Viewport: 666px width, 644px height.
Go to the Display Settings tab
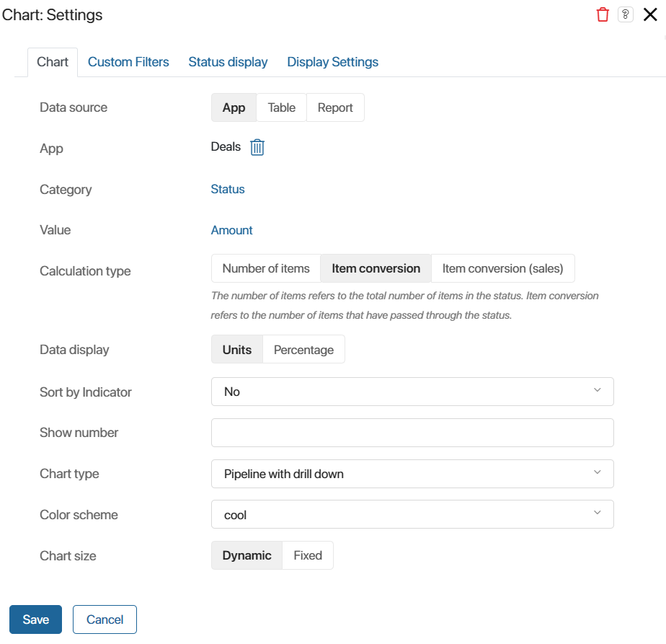[x=332, y=62]
